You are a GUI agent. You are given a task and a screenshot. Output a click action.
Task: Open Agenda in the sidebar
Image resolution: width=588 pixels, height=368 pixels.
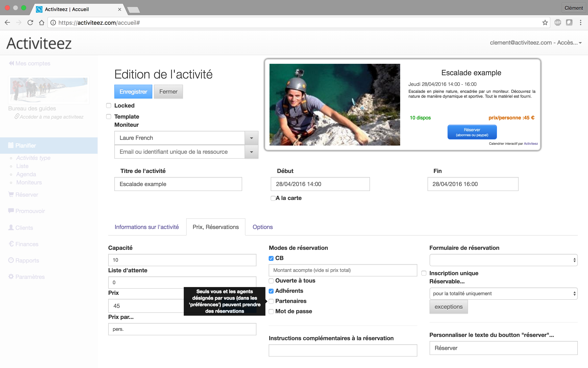coord(26,174)
